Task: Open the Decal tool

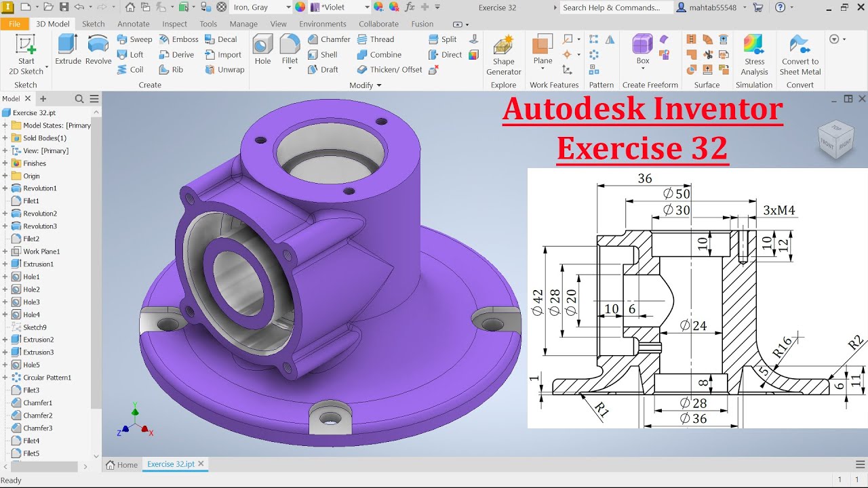Action: tap(221, 39)
